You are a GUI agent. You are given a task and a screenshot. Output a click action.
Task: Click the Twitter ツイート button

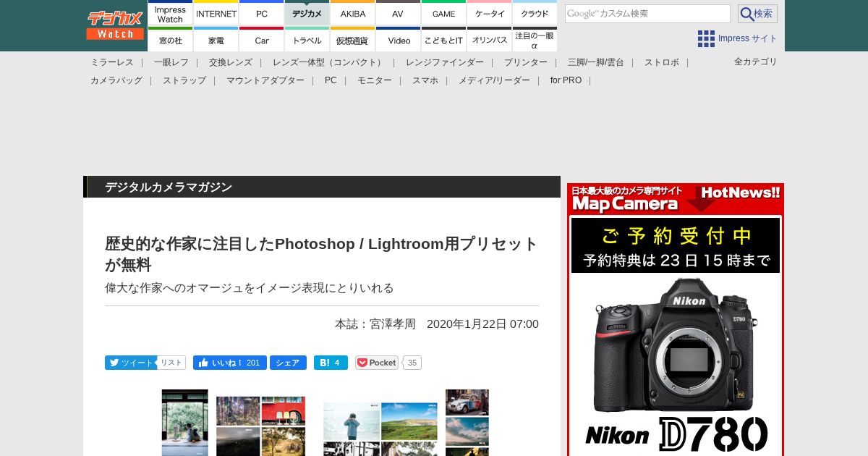tap(131, 363)
